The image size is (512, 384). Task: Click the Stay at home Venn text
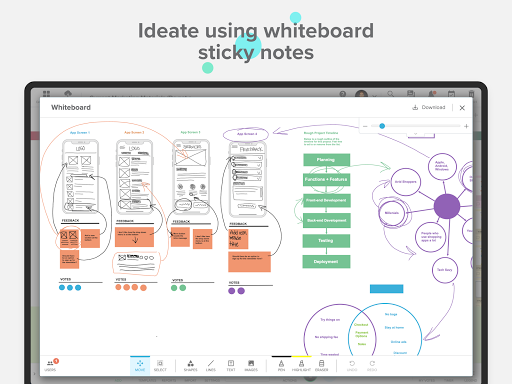394,328
